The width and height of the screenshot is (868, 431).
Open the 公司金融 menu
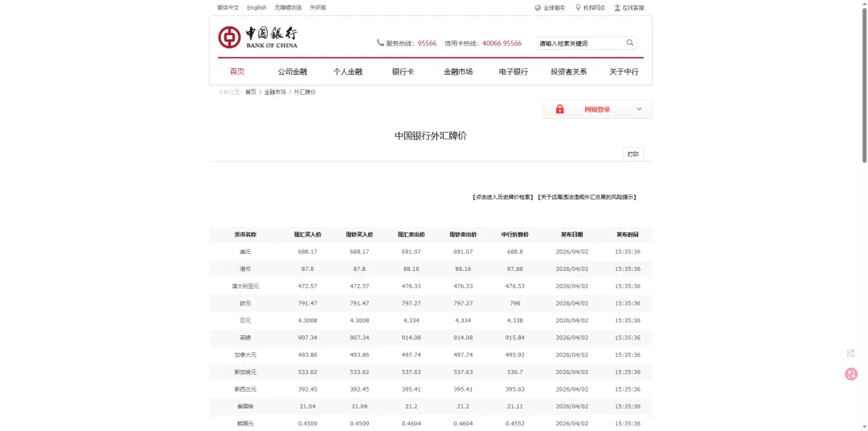click(293, 72)
